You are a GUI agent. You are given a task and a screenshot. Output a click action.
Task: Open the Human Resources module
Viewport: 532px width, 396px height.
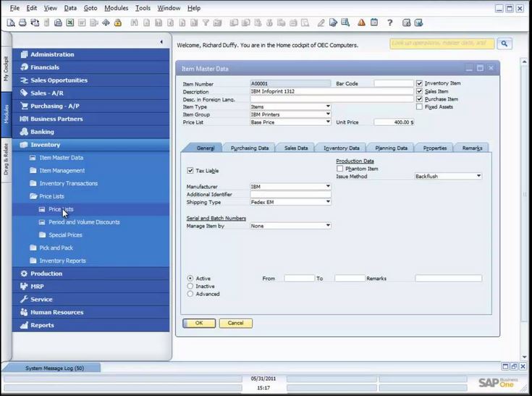(91, 312)
